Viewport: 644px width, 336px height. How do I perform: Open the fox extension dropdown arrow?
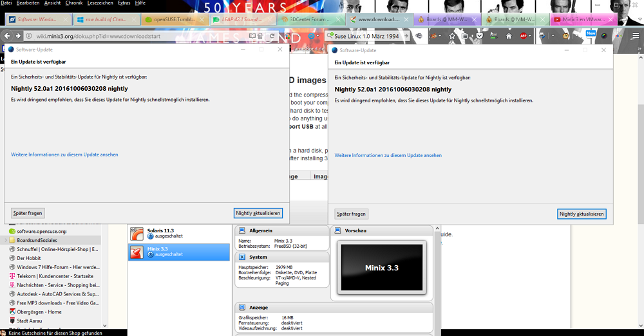440,36
